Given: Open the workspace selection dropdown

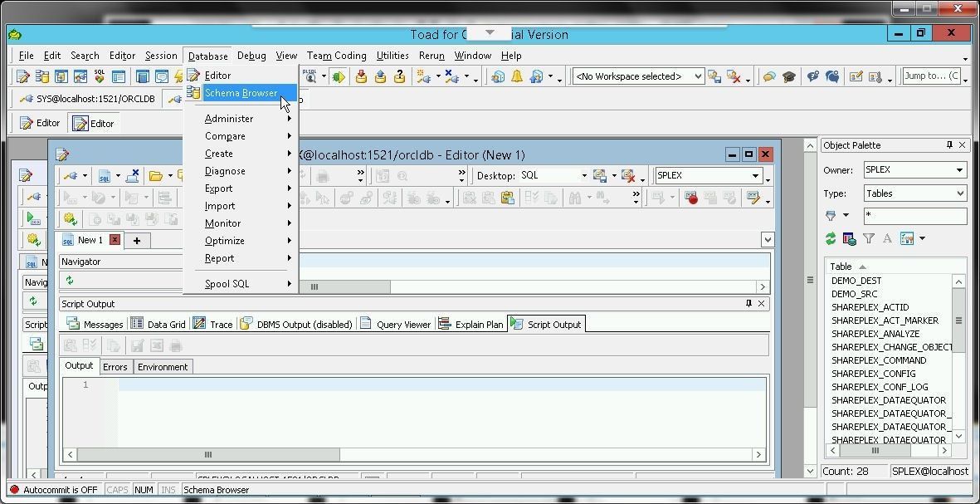Looking at the screenshot, I should click(698, 76).
